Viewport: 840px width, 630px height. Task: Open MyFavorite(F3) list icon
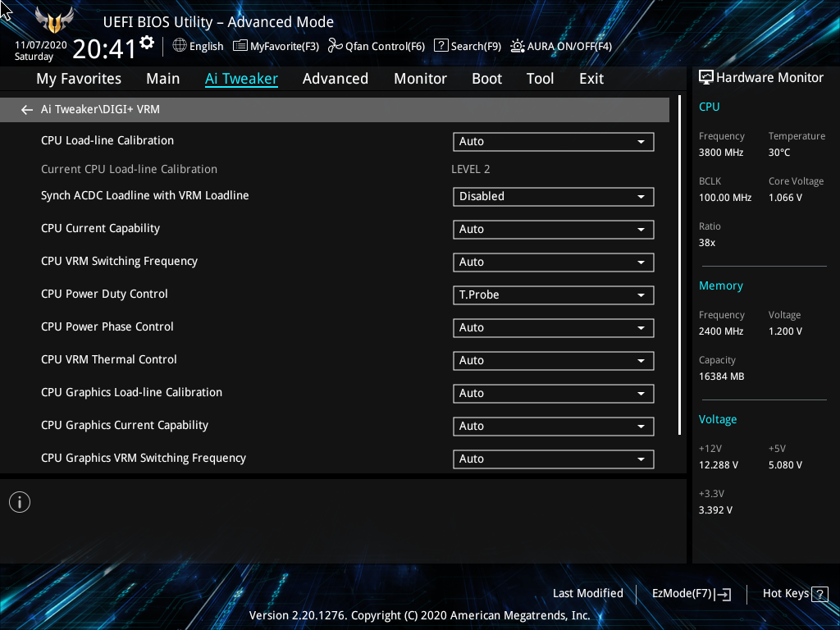[x=240, y=46]
